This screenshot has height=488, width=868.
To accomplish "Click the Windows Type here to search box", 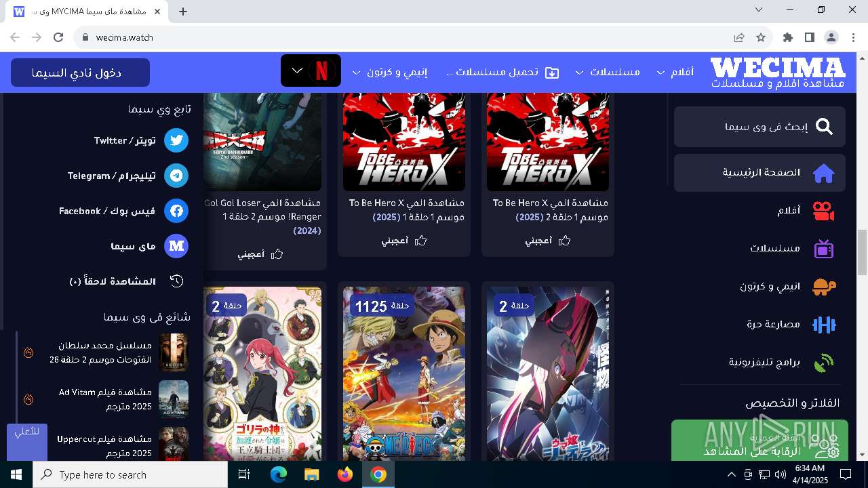I will 130,475.
